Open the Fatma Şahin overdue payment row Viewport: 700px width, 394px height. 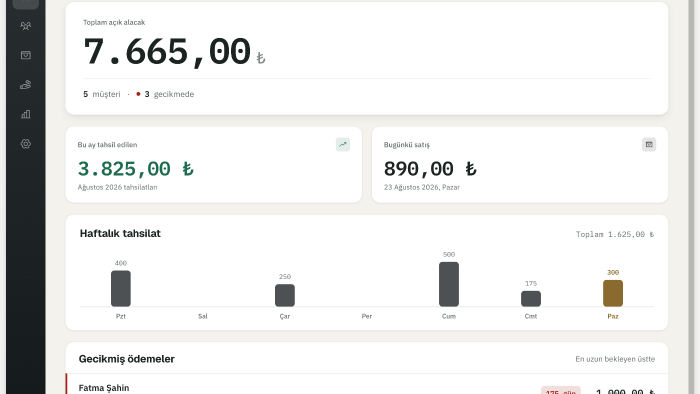pyautogui.click(x=367, y=384)
